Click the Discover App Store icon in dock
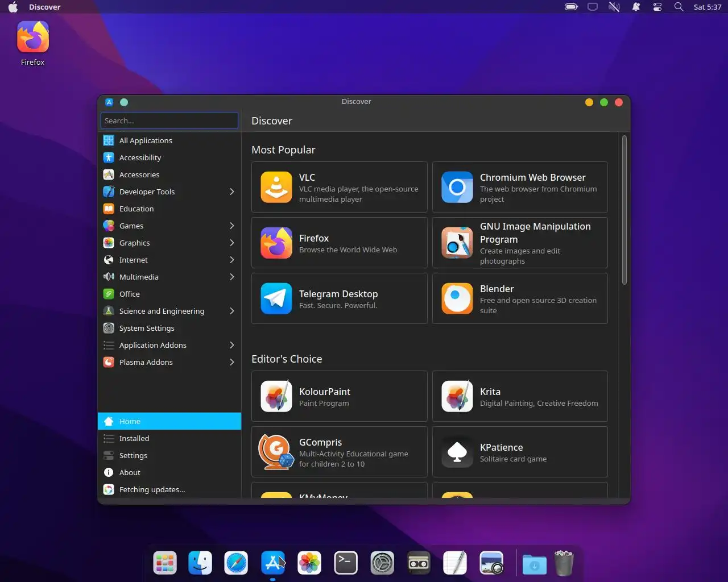Viewport: 728px width, 582px height. point(273,563)
